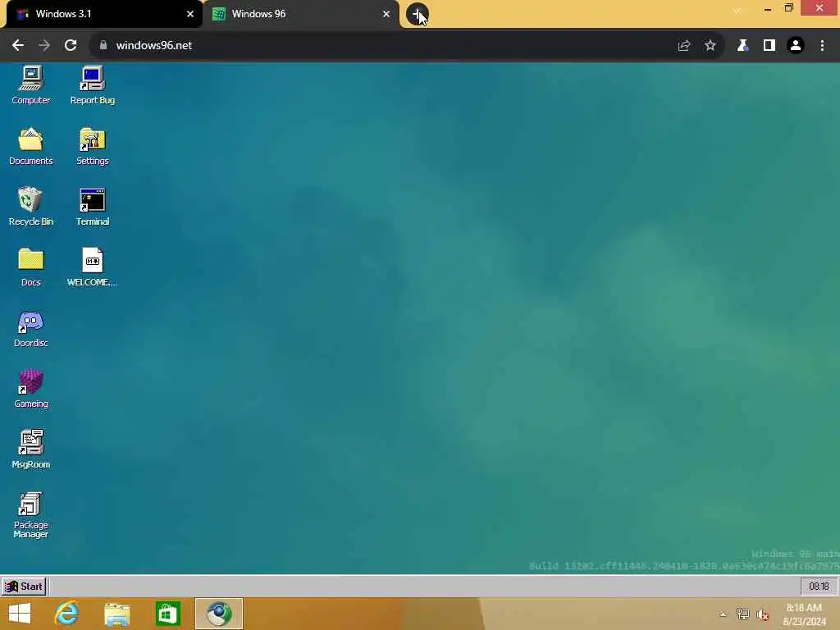
Task: Open the Report Bug shortcut
Action: click(92, 85)
